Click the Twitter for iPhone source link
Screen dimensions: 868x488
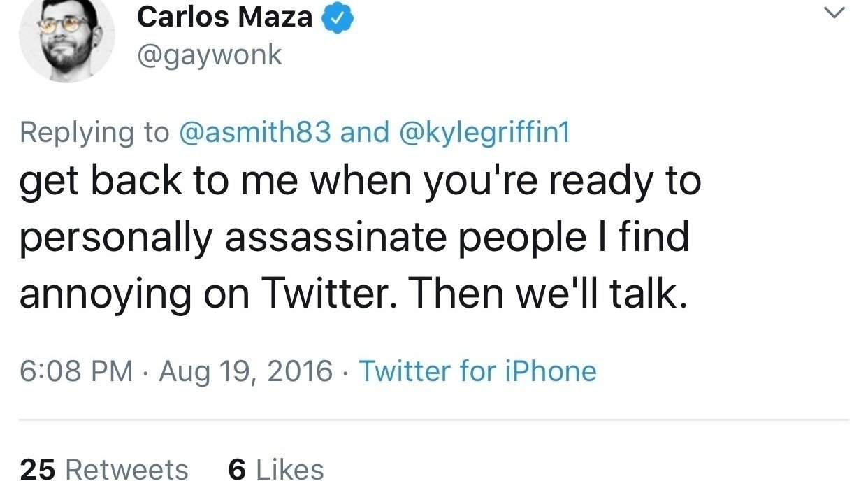coord(478,371)
